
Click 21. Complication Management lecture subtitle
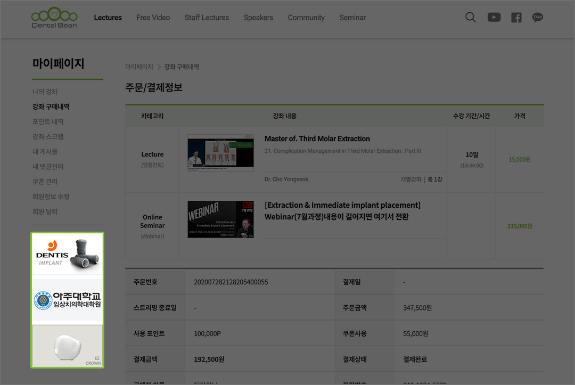pos(343,151)
